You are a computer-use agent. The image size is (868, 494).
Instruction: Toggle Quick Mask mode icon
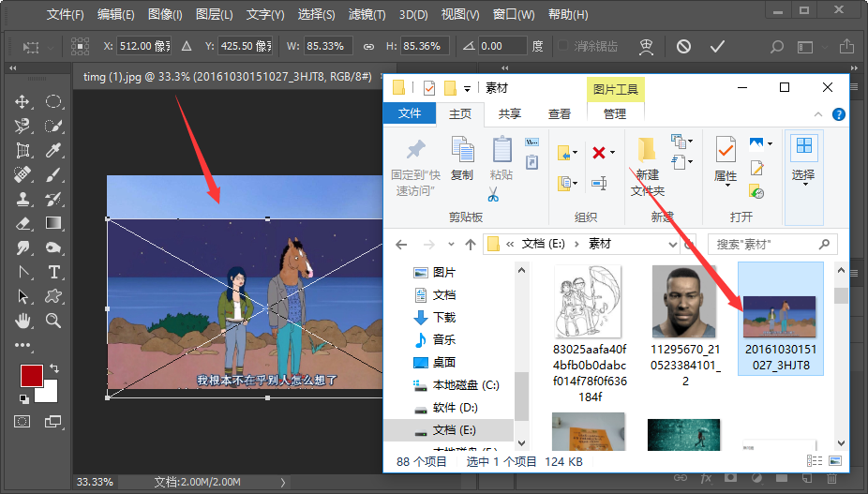(x=22, y=422)
